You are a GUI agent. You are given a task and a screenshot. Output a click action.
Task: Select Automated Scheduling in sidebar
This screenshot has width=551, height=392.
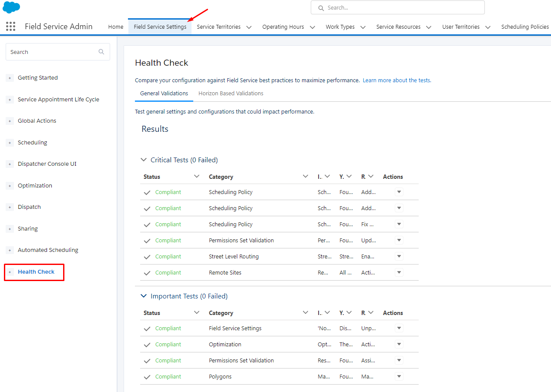[48, 250]
